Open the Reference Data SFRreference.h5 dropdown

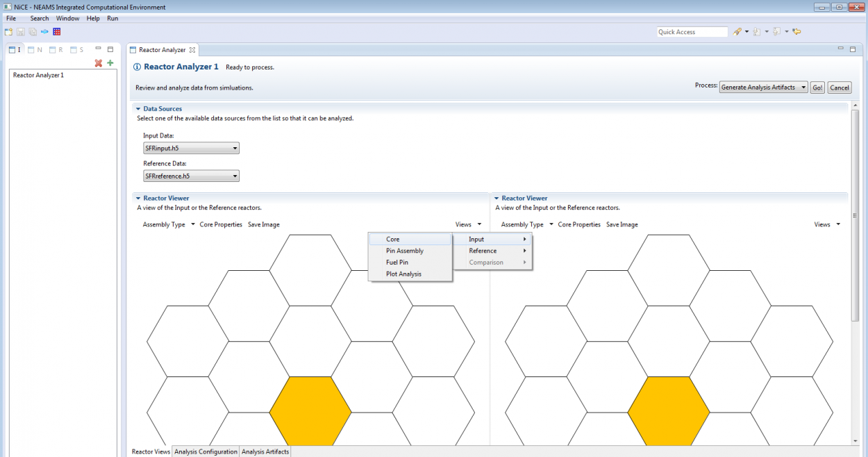tap(191, 176)
